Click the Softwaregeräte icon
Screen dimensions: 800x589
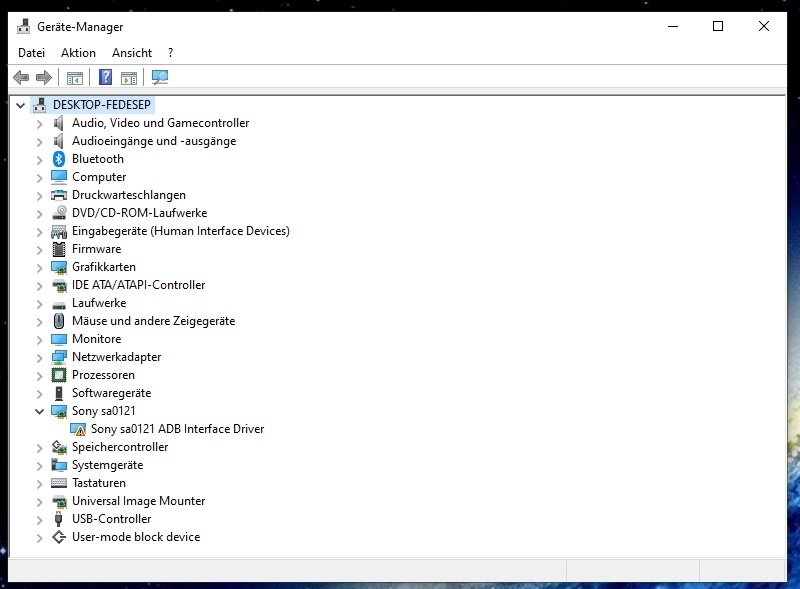click(59, 393)
